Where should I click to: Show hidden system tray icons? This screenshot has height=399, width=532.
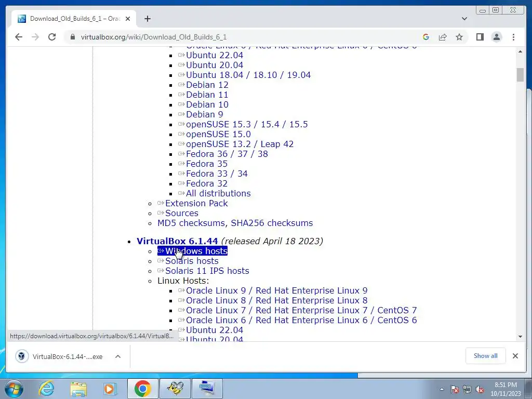coord(442,389)
